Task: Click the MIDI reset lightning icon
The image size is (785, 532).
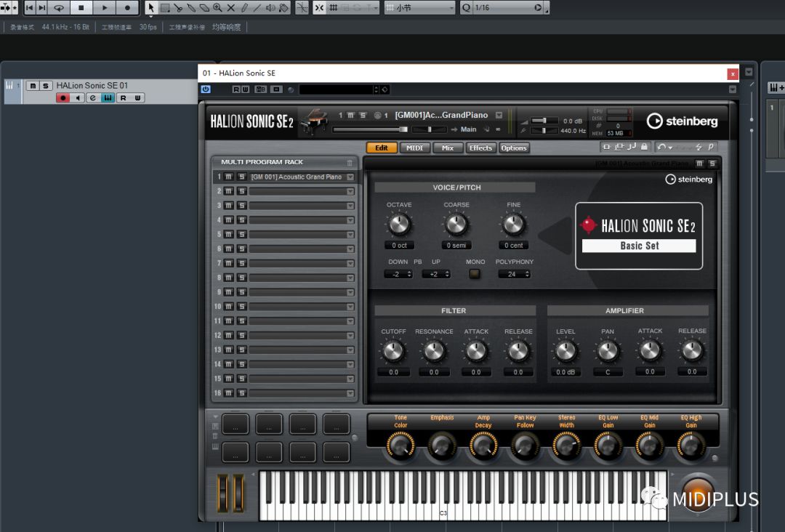Action: click(x=699, y=147)
